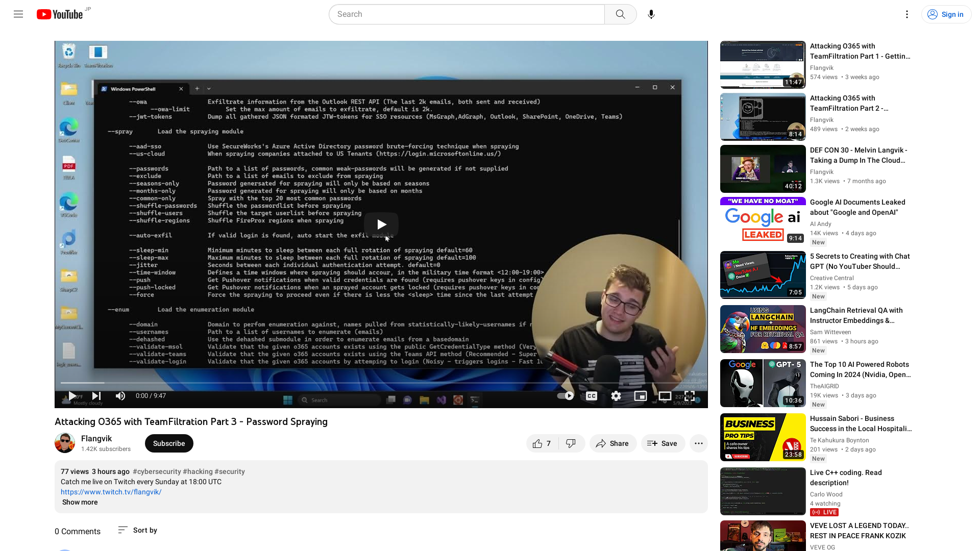Expand video description Show more section
Screen dimensions: 980x551
click(80, 502)
